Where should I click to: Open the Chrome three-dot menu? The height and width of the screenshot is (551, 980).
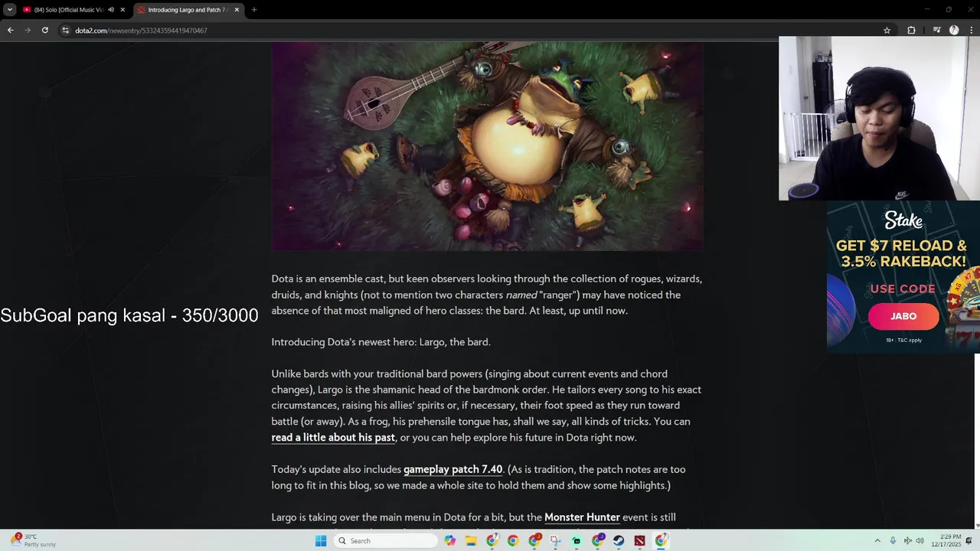pyautogui.click(x=971, y=31)
